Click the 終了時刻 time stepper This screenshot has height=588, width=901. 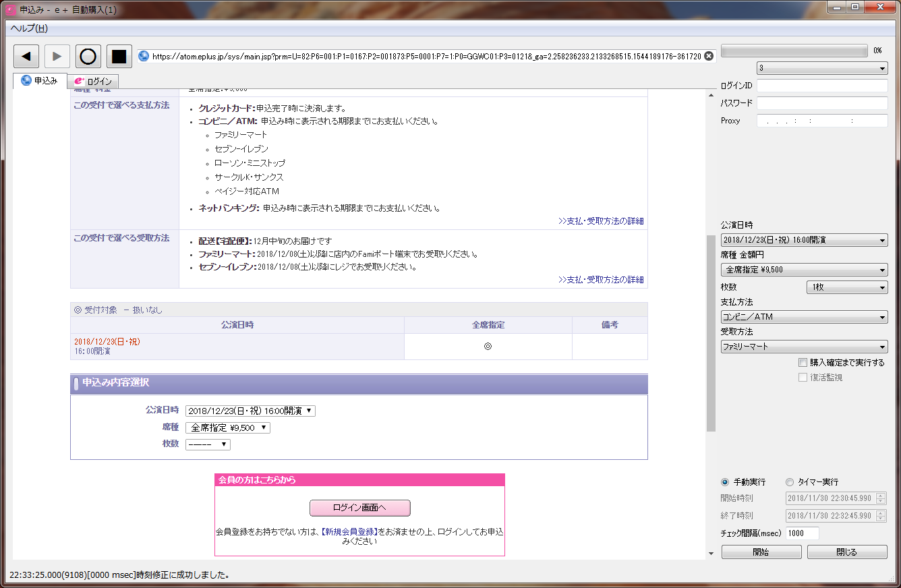pyautogui.click(x=881, y=516)
